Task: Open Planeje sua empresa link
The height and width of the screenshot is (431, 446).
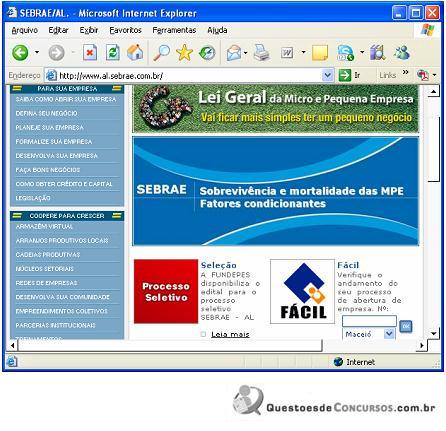Action: (49, 127)
